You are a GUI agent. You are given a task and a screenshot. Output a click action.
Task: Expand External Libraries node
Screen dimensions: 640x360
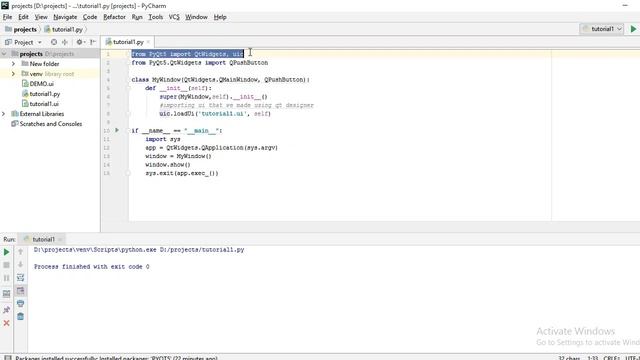[4, 114]
